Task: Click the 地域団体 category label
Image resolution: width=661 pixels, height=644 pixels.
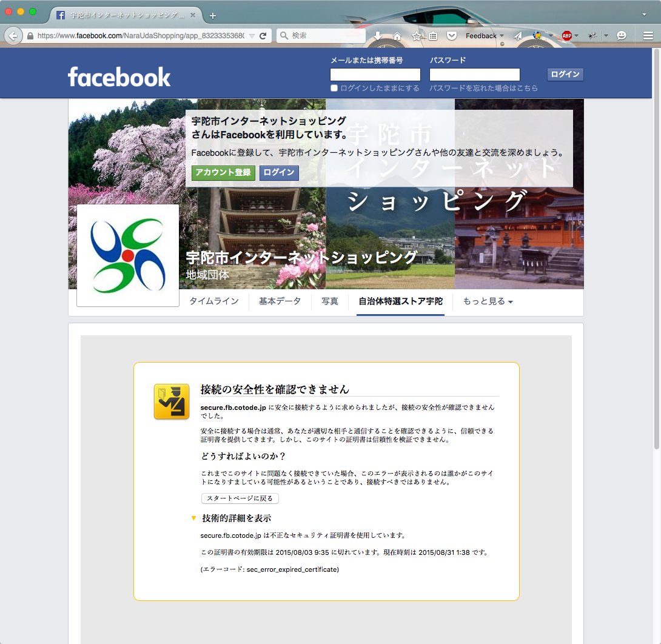Action: (x=207, y=275)
